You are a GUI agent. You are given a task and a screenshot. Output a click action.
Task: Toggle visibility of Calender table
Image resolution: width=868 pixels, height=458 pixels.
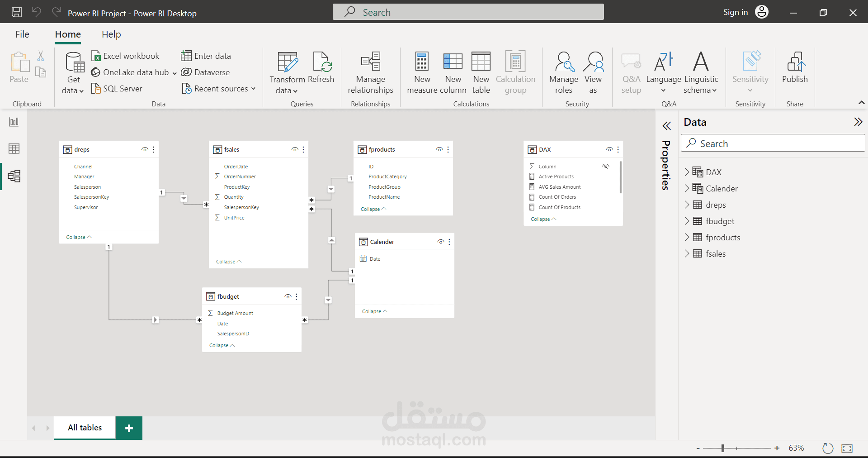tap(441, 242)
